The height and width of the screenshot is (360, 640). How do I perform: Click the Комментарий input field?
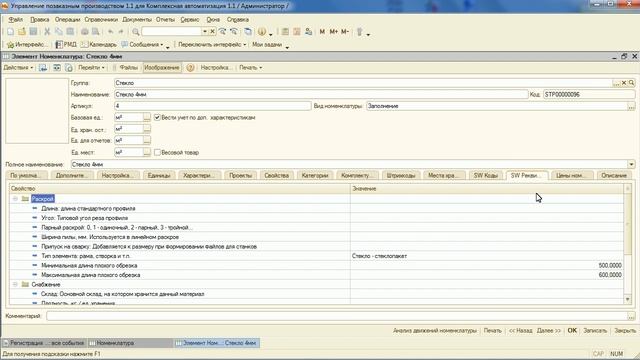pyautogui.click(x=337, y=316)
